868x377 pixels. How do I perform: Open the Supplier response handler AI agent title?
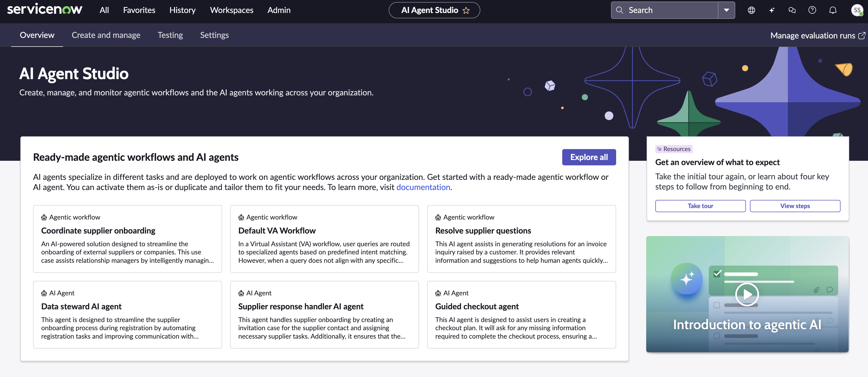click(x=300, y=306)
